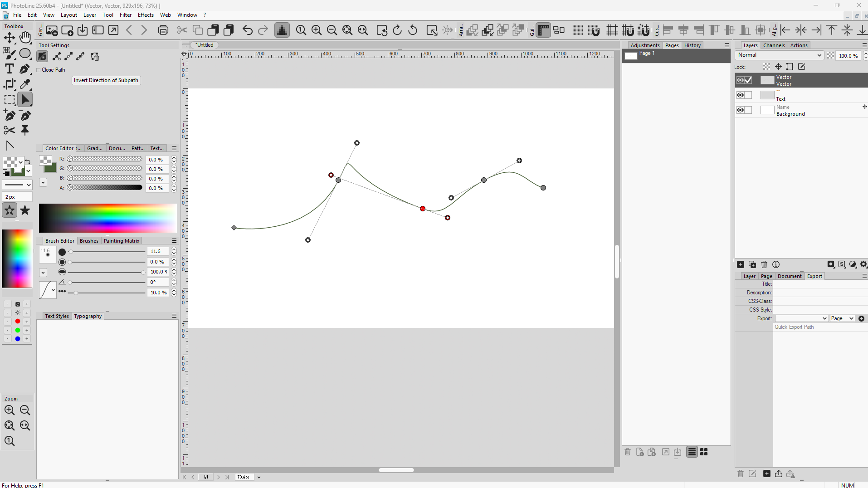Click Invert Direction of Subpath button
Screen dimensions: 868x488
pos(106,80)
